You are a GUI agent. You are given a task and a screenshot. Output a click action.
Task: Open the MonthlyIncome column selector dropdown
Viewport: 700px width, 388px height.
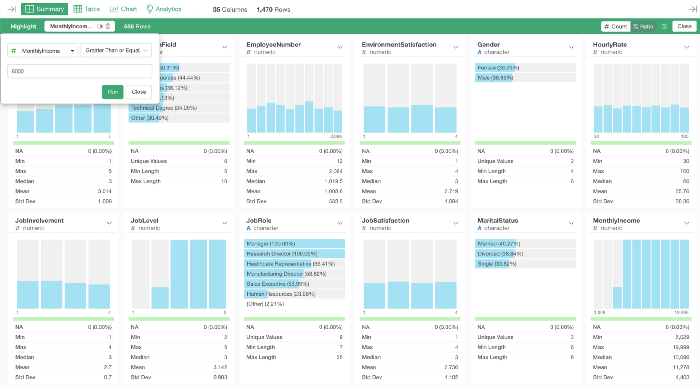(43, 51)
